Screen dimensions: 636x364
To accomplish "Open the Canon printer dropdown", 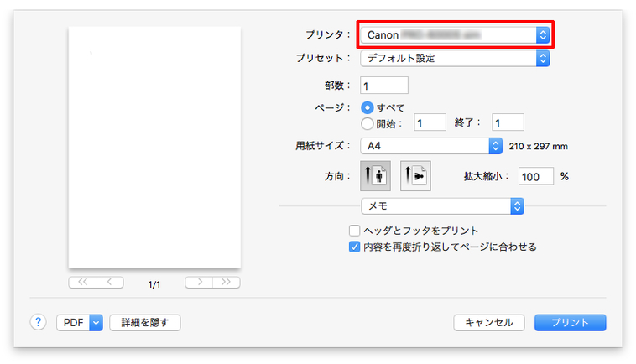I will pyautogui.click(x=456, y=35).
